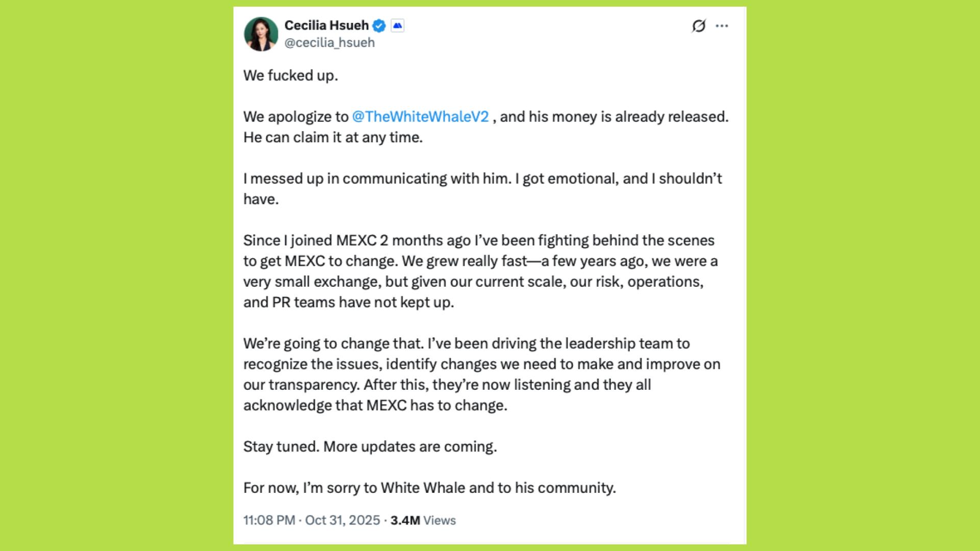Click the verified badge beside Cecilia Hsueh

pyautogui.click(x=379, y=25)
